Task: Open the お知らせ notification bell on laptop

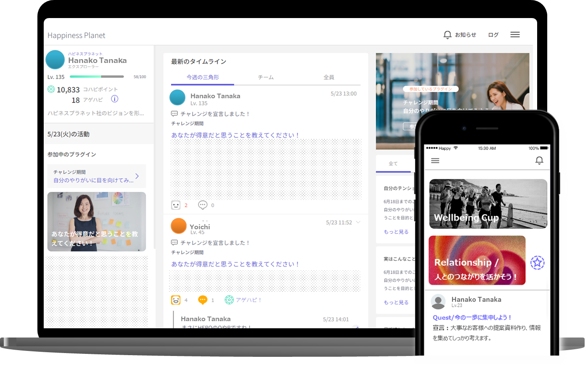Action: (447, 35)
